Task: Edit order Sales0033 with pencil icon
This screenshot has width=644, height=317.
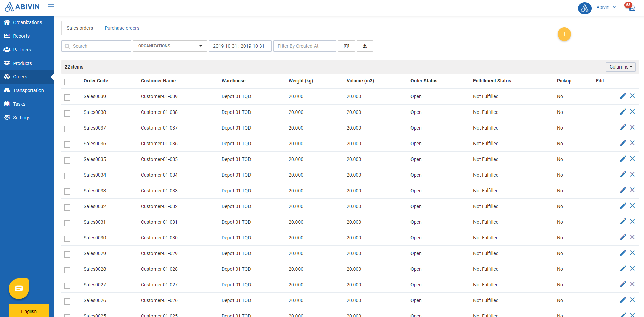Action: (623, 190)
